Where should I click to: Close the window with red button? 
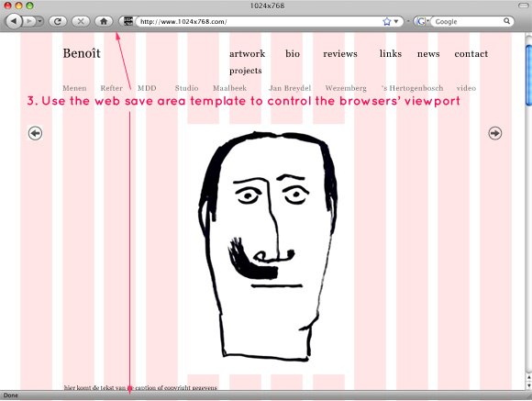(x=7, y=6)
